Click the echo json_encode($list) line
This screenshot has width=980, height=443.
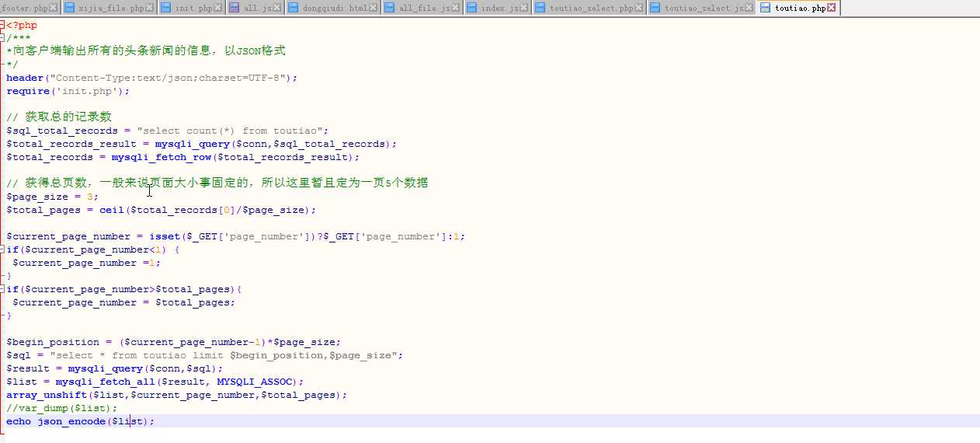80,421
